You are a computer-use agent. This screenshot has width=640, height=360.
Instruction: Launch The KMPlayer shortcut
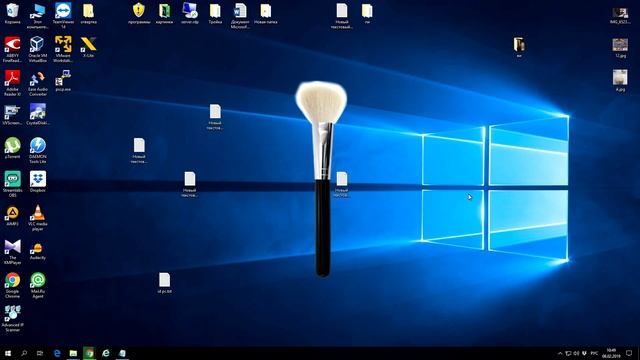(x=12, y=252)
